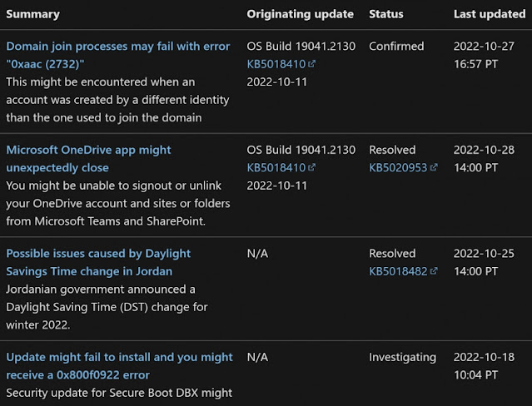Click the 2022-10-27 last updated date

485,46
